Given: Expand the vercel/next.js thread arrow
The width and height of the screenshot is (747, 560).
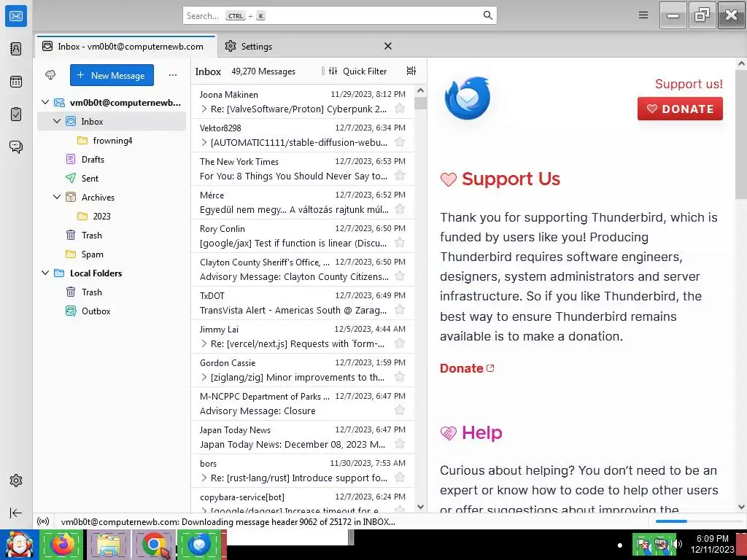Looking at the screenshot, I should 204,344.
